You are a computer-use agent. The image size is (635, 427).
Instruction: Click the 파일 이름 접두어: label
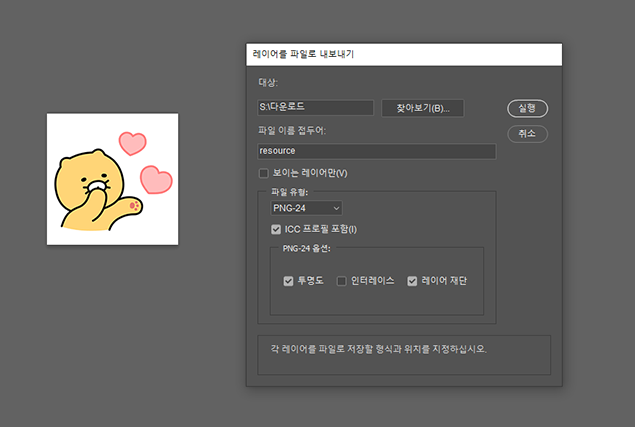pos(292,130)
